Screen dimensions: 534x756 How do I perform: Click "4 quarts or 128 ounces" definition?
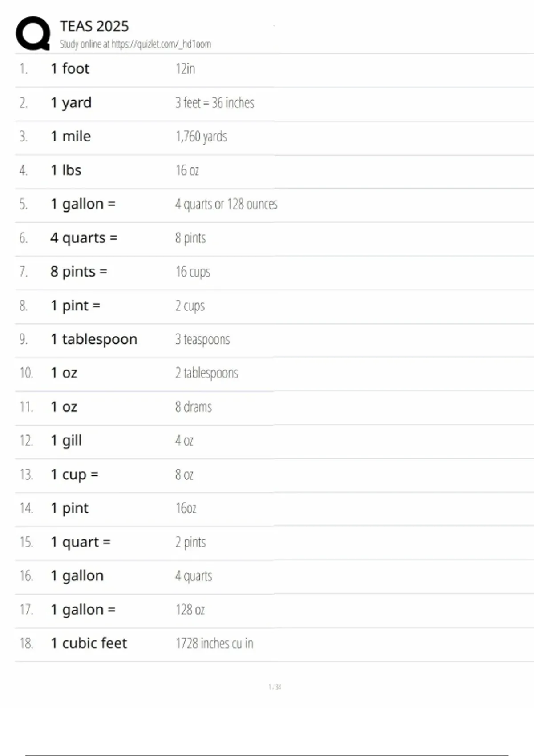tap(226, 204)
